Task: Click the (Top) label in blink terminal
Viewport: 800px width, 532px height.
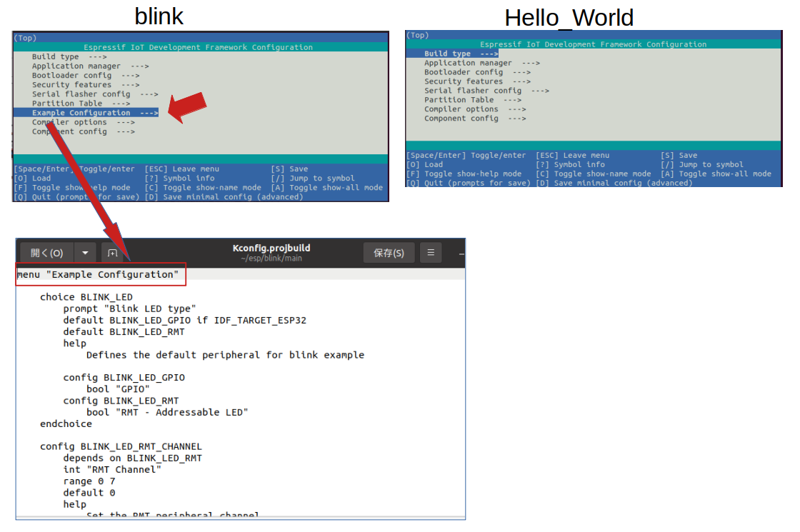Action: (x=25, y=38)
